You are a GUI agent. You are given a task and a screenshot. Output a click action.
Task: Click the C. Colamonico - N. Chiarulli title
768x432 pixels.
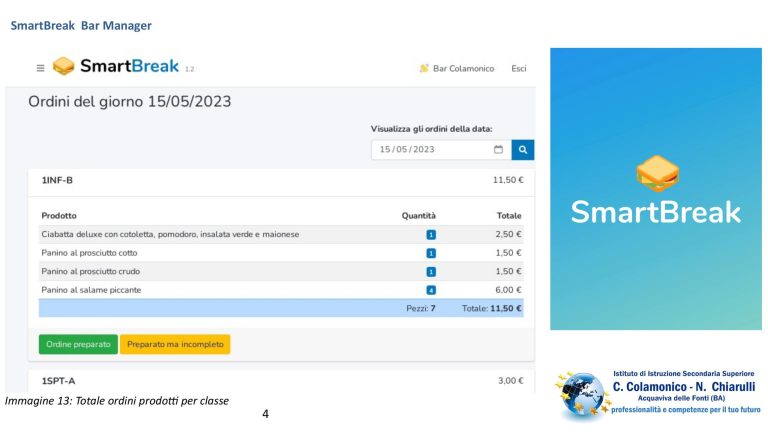[684, 387]
